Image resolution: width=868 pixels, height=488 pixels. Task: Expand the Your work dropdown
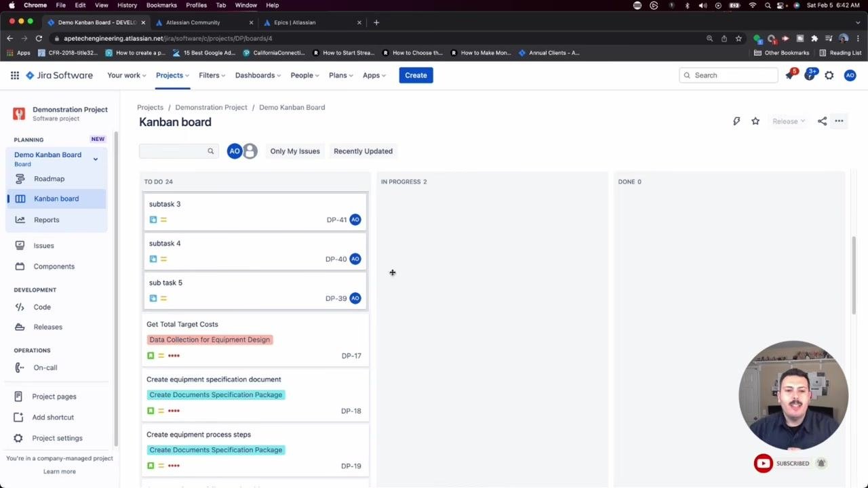point(127,75)
